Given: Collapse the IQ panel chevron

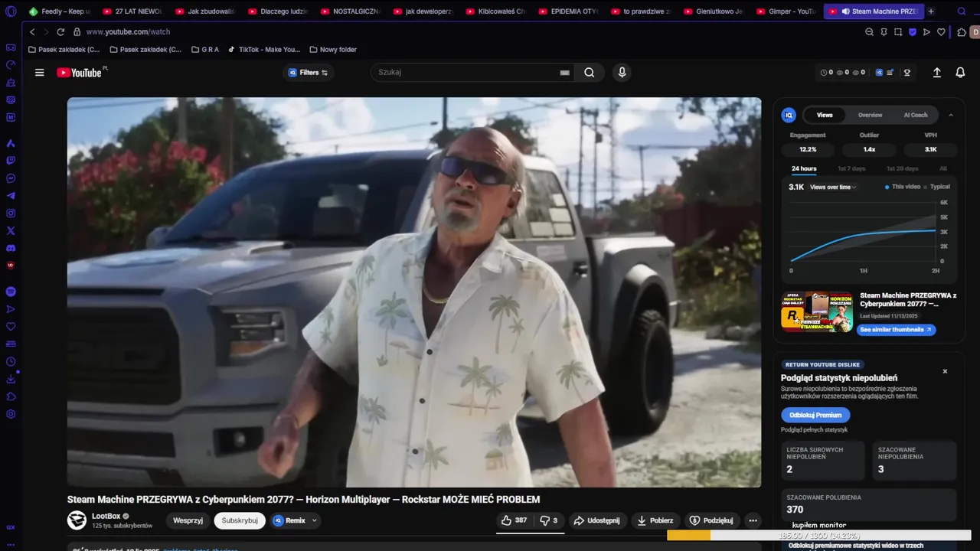Looking at the screenshot, I should pos(951,115).
